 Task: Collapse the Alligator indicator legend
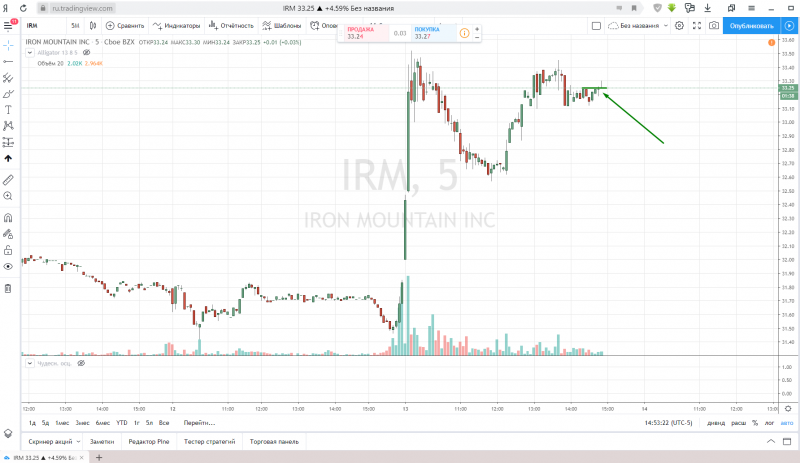(x=30, y=53)
